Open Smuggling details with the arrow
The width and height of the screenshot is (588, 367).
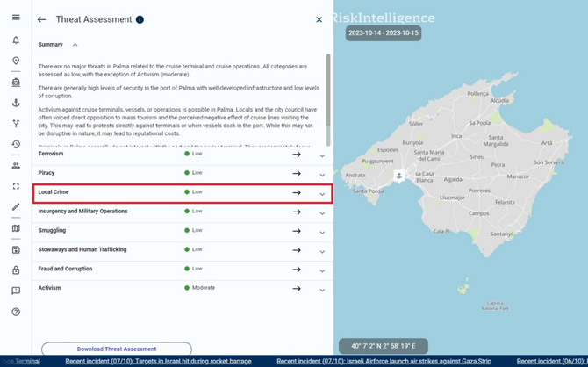pyautogui.click(x=297, y=231)
